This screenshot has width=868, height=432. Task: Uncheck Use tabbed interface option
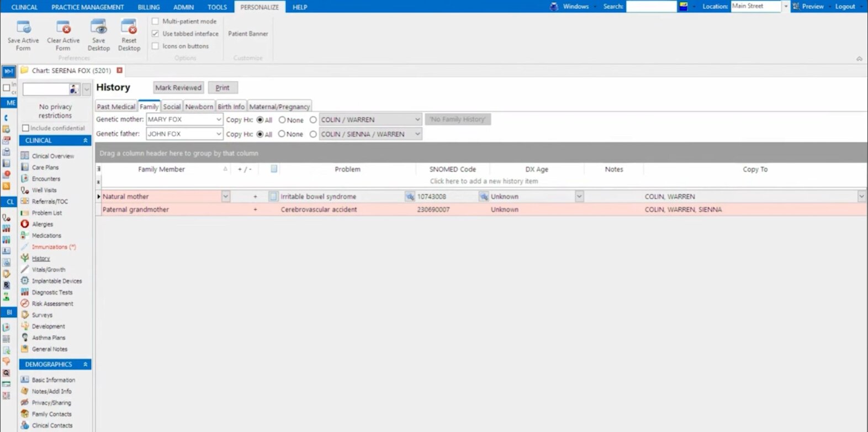tap(155, 34)
